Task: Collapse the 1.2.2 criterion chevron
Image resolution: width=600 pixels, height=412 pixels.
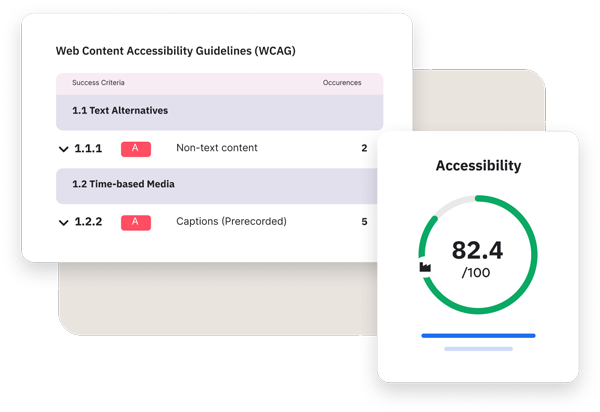Action: (64, 223)
